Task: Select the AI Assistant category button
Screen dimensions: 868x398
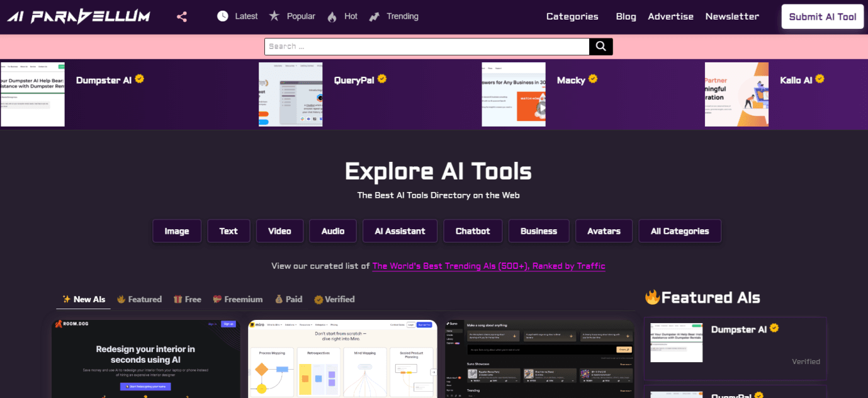Action: point(400,231)
